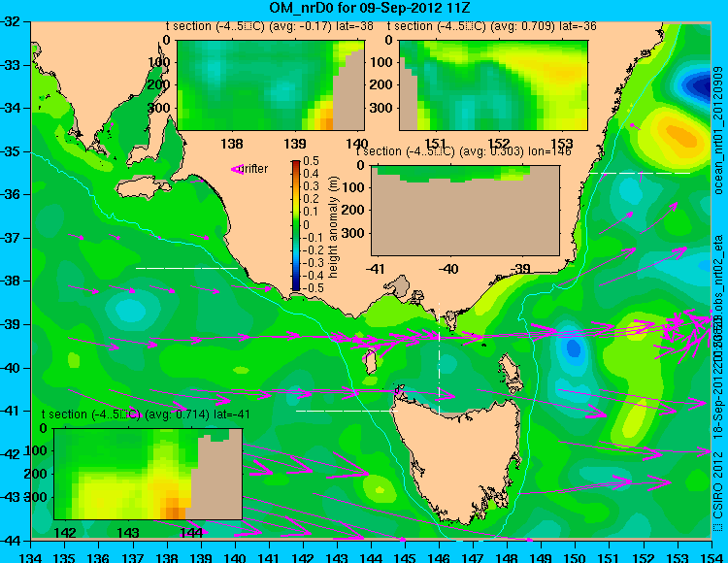Screen dimensions: 728x563
Task: Click the blue cold eddy near 150E, 39.5S
Action: [x=573, y=348]
